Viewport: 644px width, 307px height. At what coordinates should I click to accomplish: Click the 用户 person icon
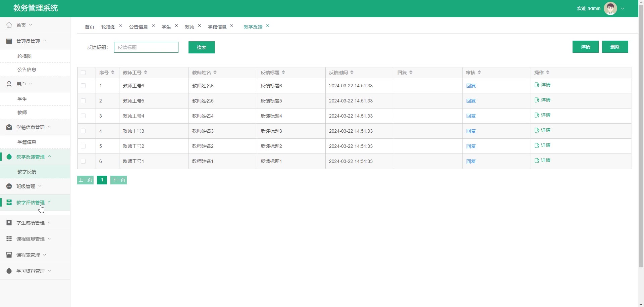tap(9, 84)
